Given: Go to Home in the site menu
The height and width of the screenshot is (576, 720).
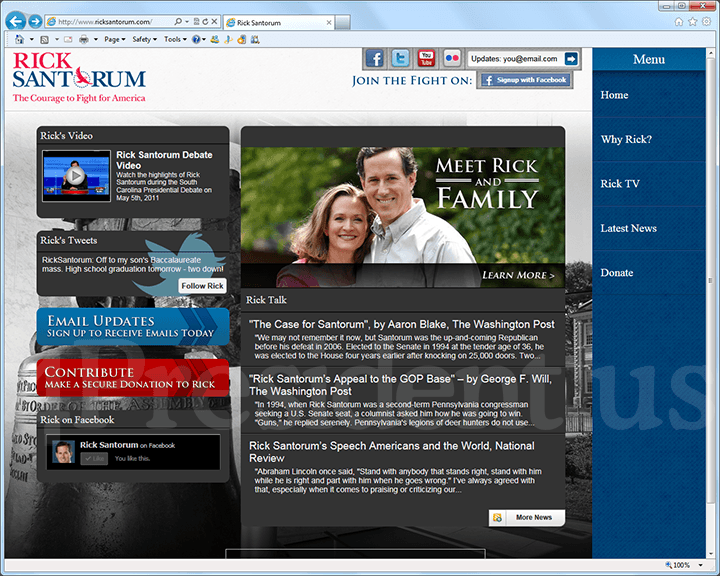Looking at the screenshot, I should point(649,95).
